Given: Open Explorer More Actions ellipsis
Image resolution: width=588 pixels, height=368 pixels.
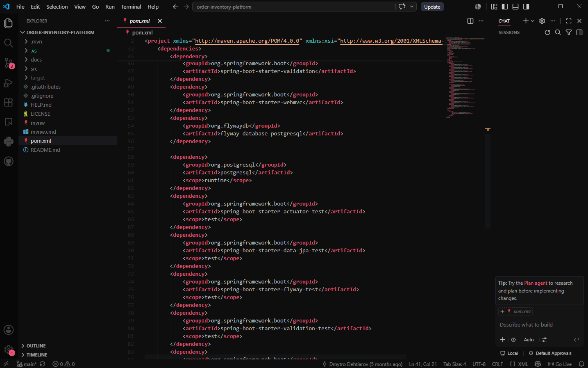Looking at the screenshot, I should [x=107, y=21].
